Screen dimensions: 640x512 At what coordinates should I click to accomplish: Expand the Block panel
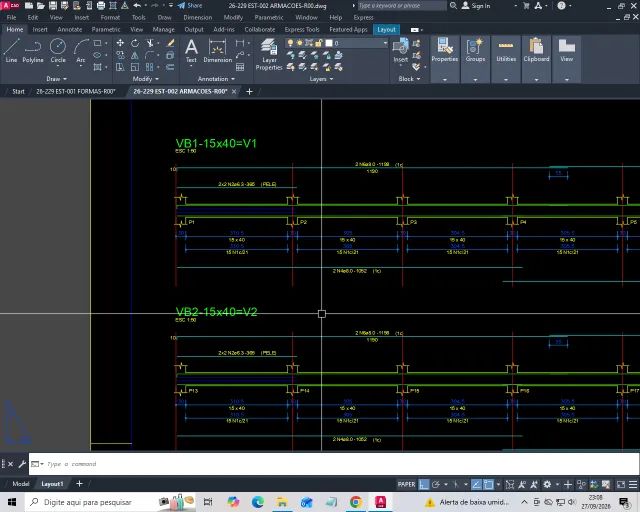(x=409, y=79)
